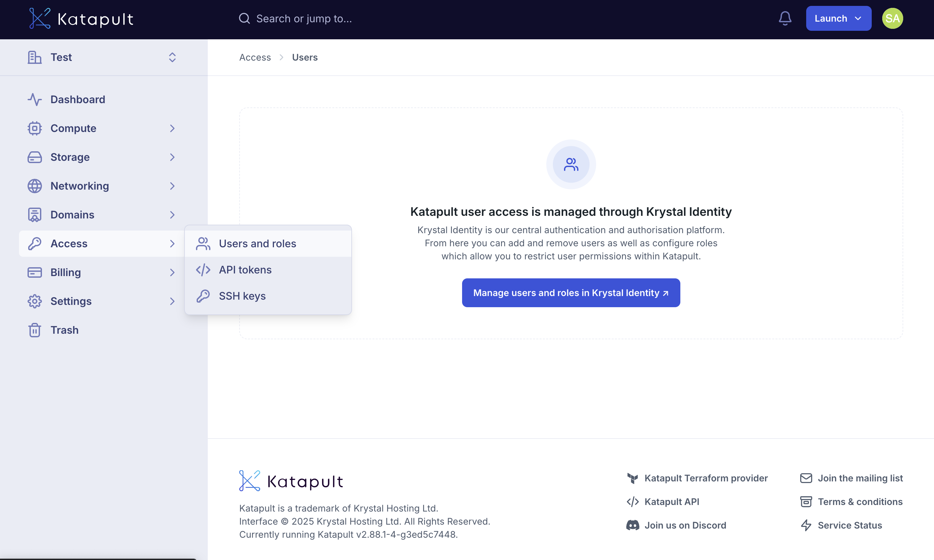Click the Katapult version text in footer

(348, 535)
